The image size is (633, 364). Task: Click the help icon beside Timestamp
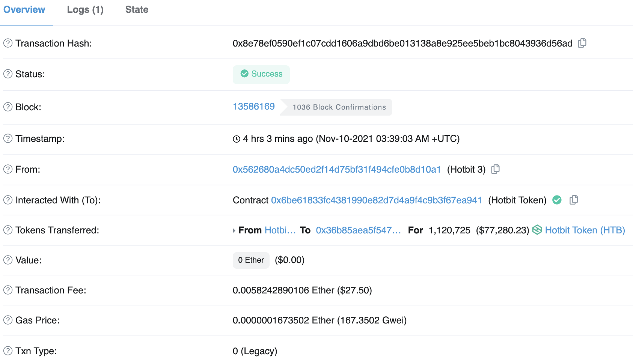pyautogui.click(x=8, y=138)
